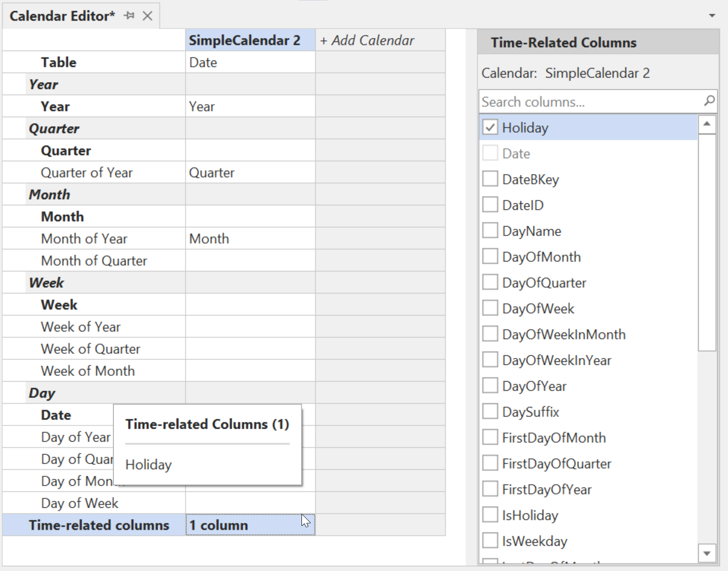Close the Calendar Editor tab
728x571 pixels.
[x=147, y=16]
